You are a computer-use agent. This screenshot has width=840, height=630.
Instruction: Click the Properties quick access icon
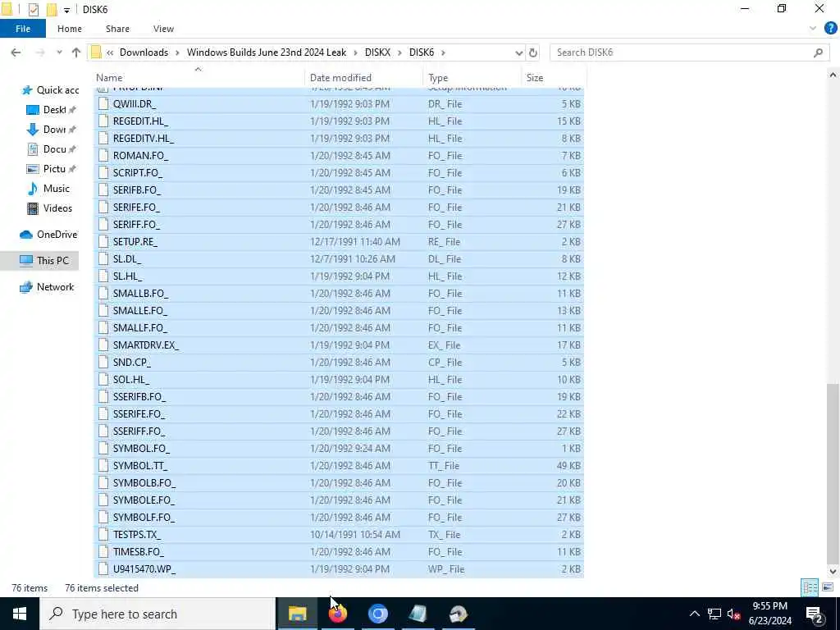[33, 10]
